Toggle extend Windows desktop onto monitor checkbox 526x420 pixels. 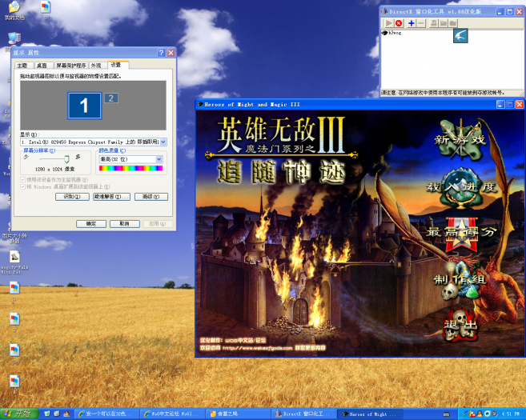[x=23, y=186]
